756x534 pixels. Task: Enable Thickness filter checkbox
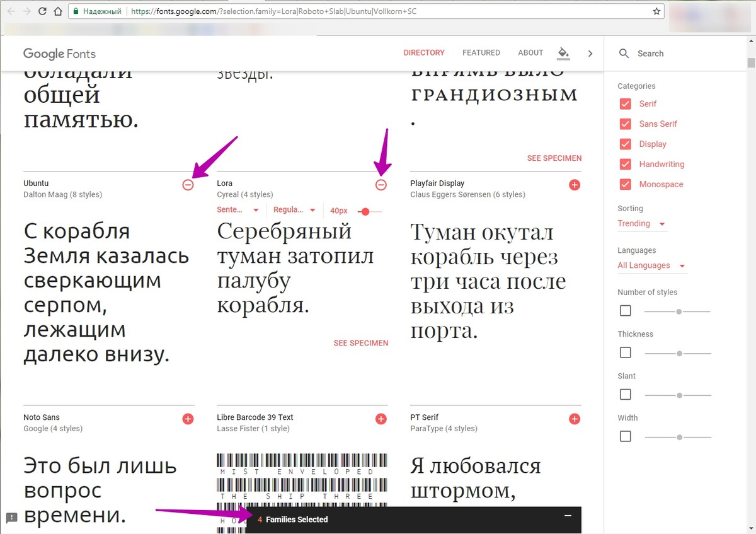[x=625, y=353]
